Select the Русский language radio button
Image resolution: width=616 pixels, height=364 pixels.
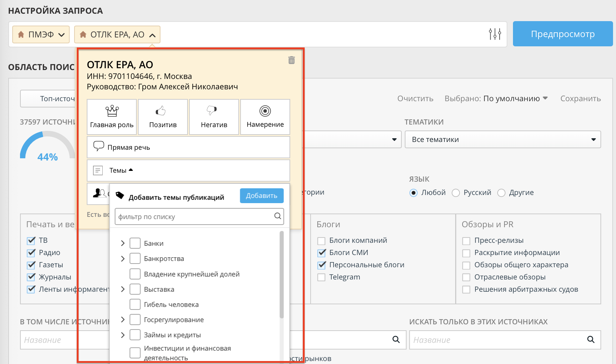[x=456, y=193]
